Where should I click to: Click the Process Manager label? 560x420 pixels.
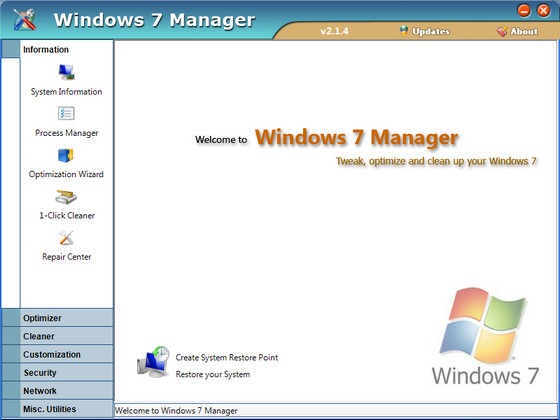66,133
